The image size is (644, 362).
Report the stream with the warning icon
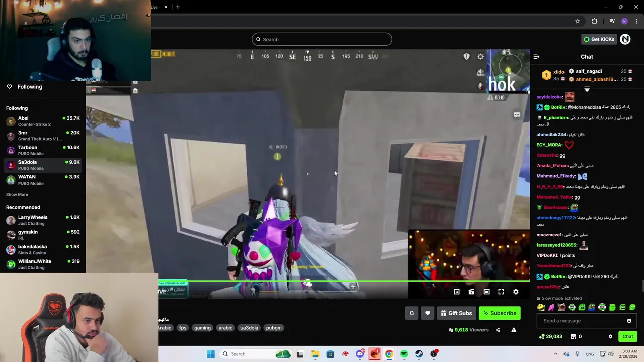(x=514, y=330)
